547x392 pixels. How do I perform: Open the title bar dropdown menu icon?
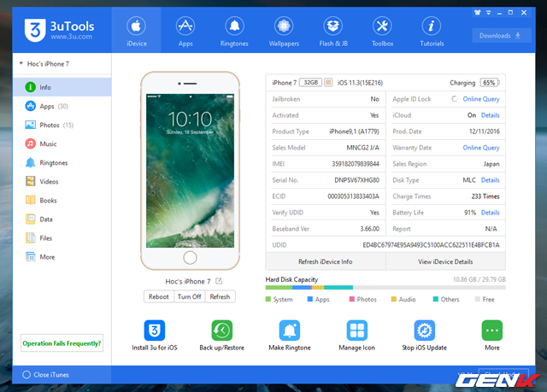[x=488, y=13]
